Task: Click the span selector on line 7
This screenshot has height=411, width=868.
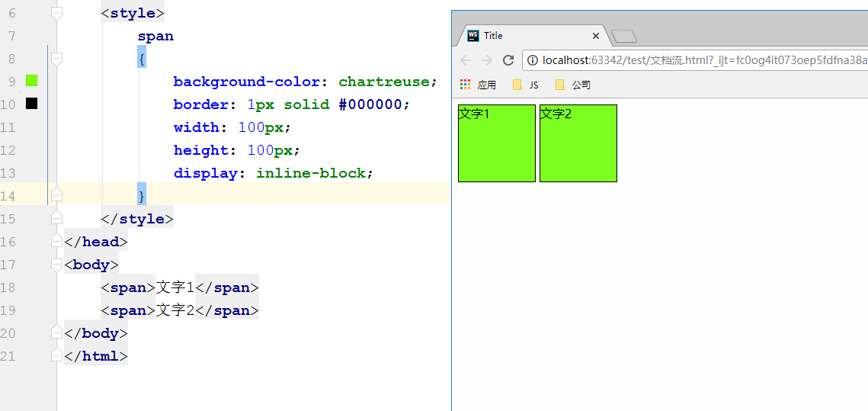Action: click(155, 37)
